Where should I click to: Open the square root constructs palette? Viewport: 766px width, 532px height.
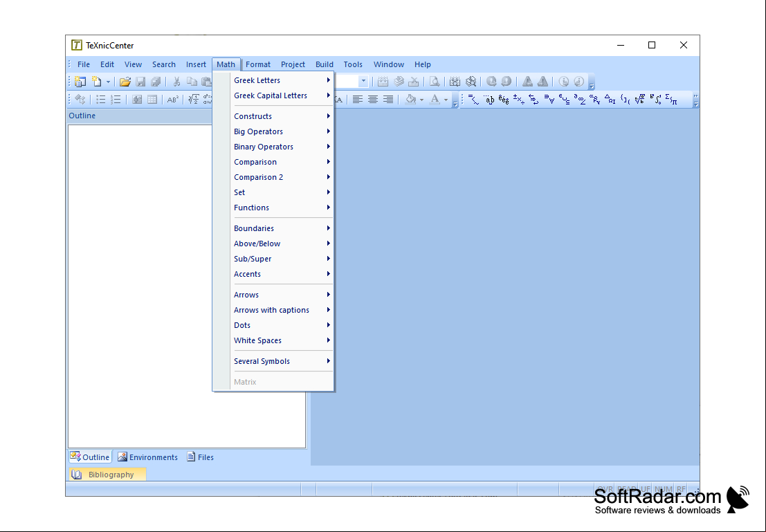click(x=640, y=100)
